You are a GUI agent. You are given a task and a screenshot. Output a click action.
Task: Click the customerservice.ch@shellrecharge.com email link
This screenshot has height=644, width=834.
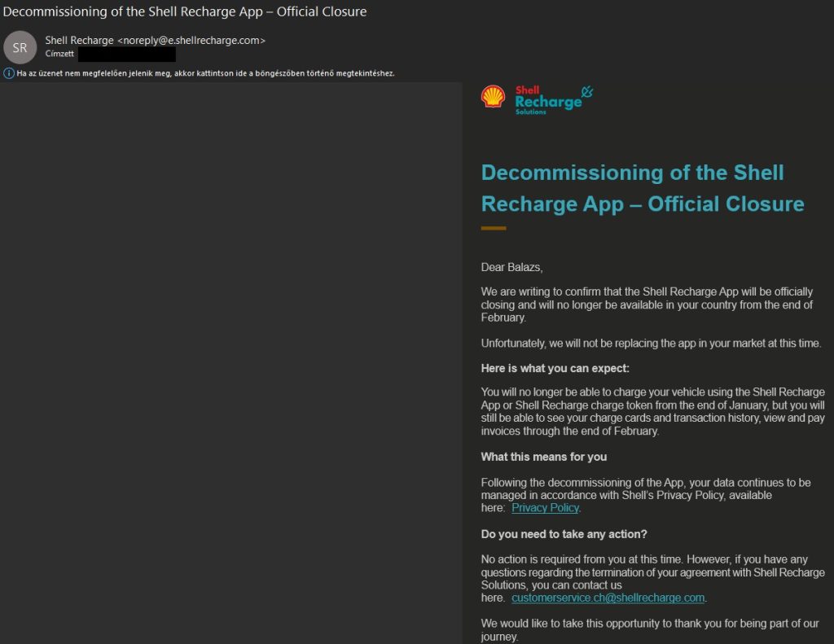click(608, 598)
